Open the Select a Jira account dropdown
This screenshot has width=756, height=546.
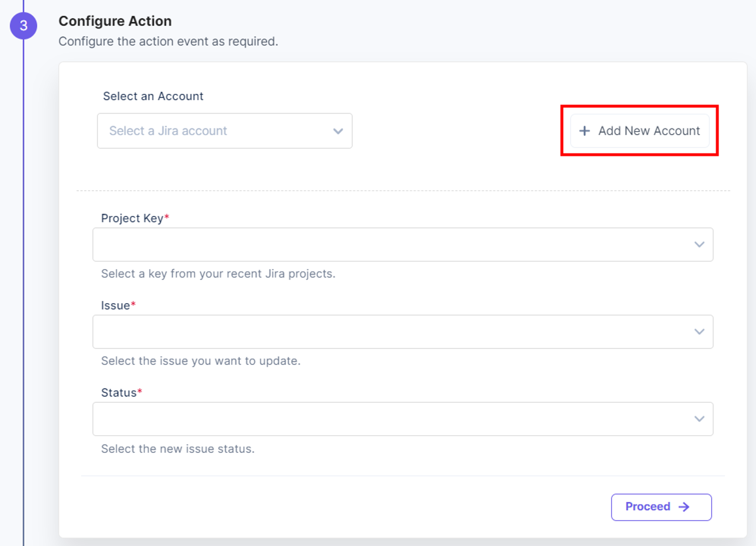coord(225,131)
